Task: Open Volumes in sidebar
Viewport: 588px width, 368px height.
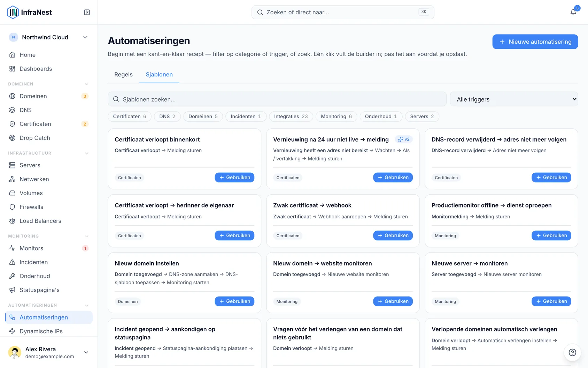Action: (49, 193)
